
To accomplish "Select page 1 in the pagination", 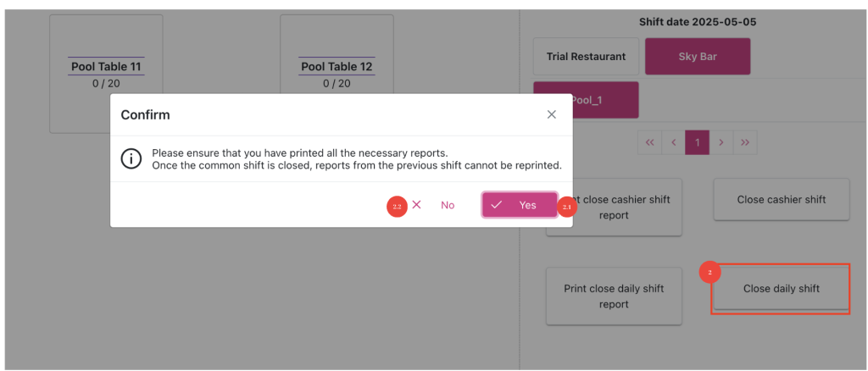I will [x=697, y=142].
